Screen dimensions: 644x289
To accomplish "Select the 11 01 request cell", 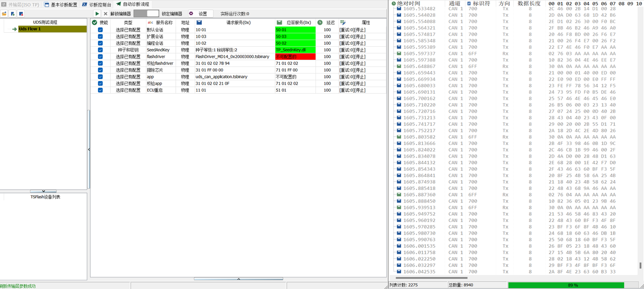I will 234,90.
